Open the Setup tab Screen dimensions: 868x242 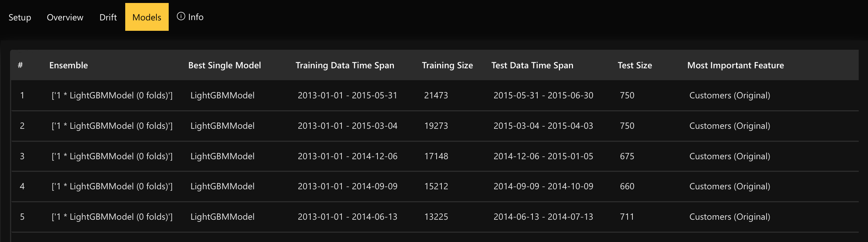click(20, 17)
